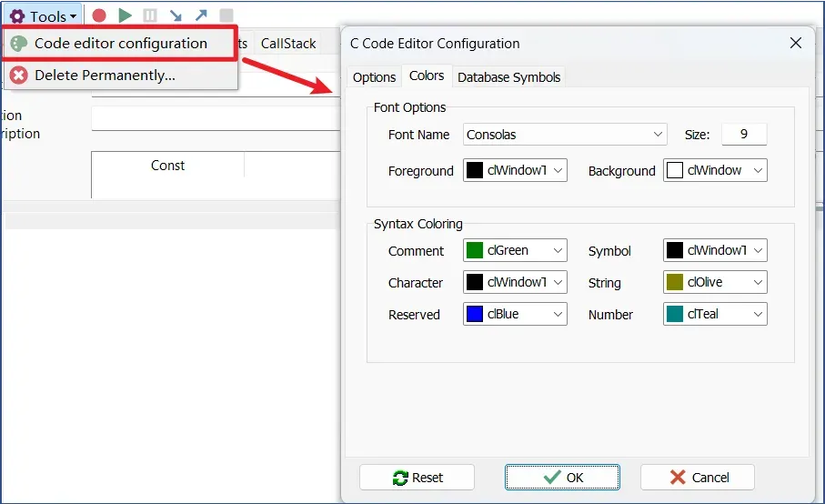
Task: Click the pause icon in toolbar
Action: pyautogui.click(x=150, y=15)
